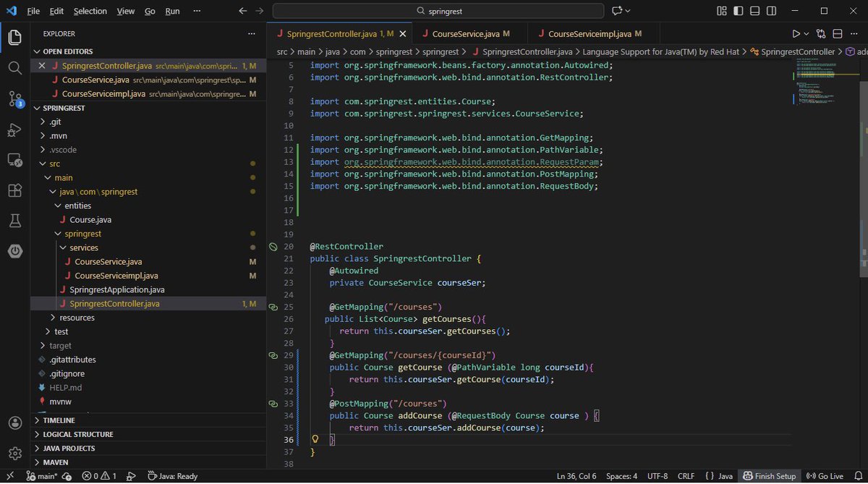Open More Actions ellipsis in editor toolbar

(x=854, y=33)
